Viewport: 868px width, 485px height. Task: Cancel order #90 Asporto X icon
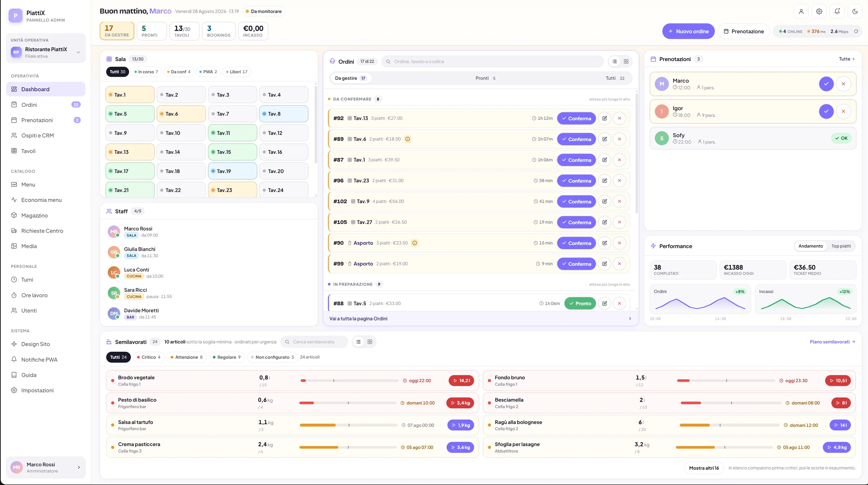620,243
